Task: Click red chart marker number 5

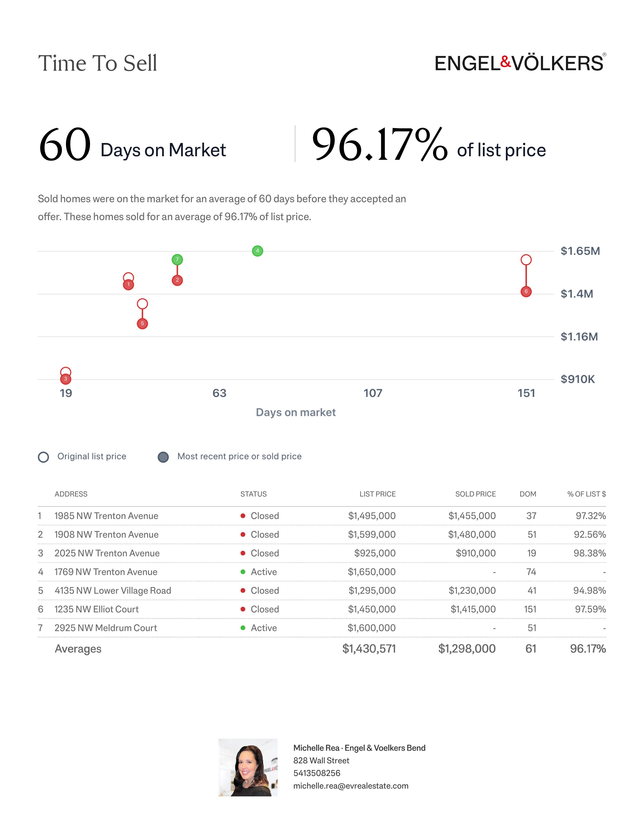Action: click(142, 324)
